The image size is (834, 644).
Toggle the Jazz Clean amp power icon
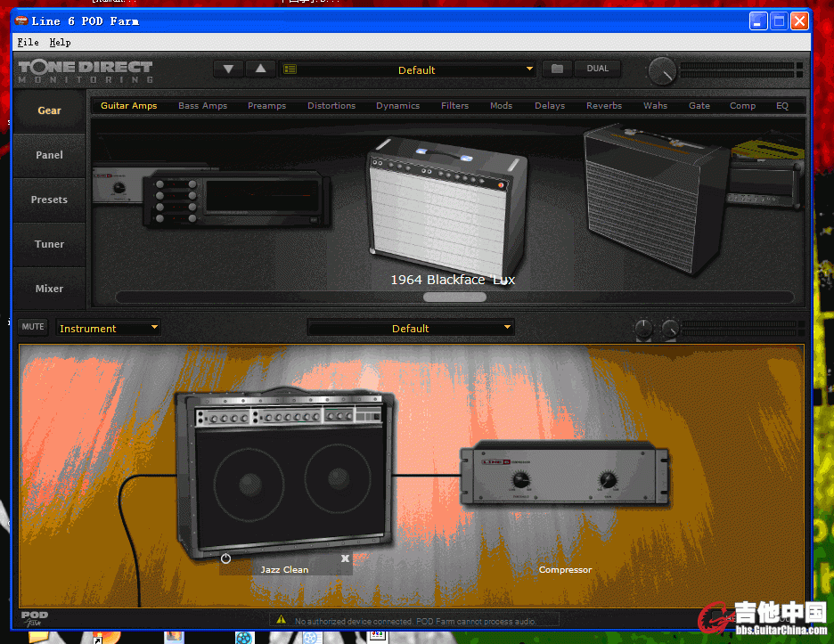[225, 558]
